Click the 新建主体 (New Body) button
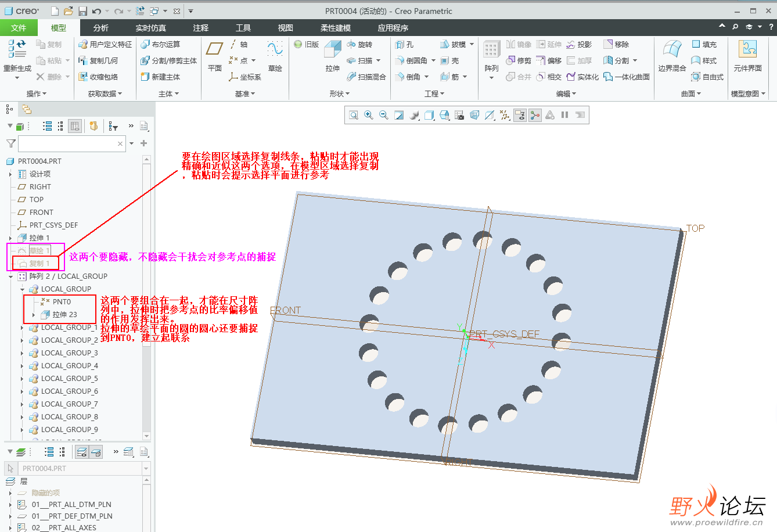This screenshot has height=532, width=777. tap(160, 77)
